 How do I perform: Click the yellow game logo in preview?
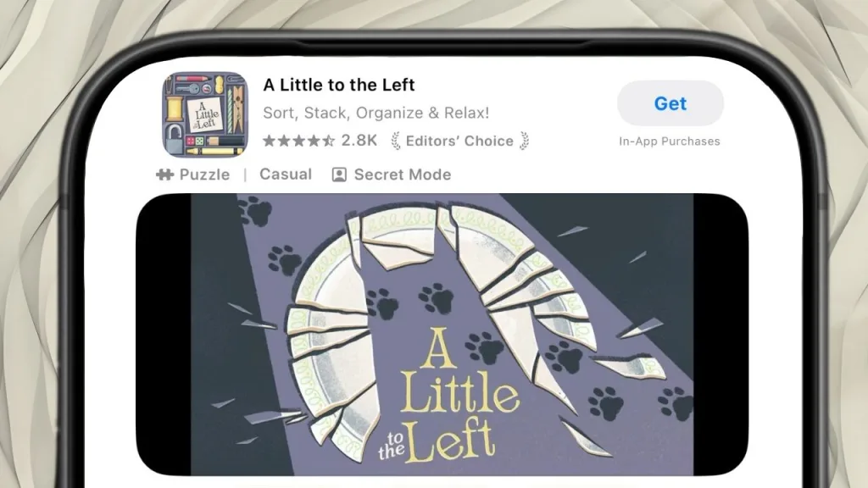tap(449, 397)
